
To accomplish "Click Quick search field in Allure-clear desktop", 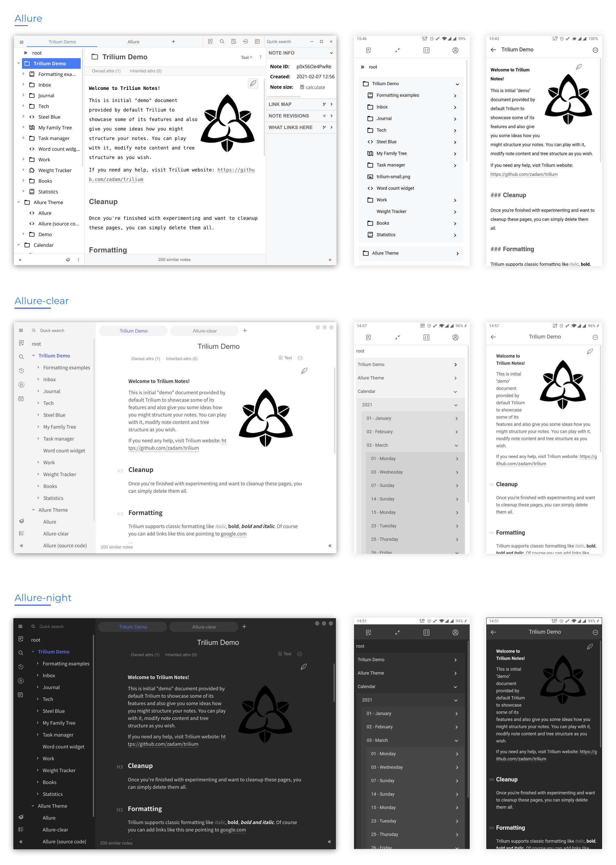I will (x=52, y=331).
